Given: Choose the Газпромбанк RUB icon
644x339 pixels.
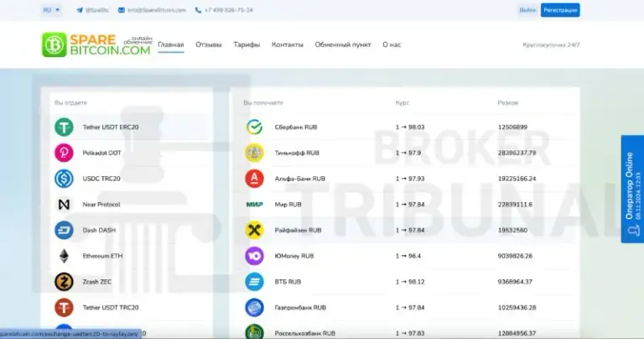Looking at the screenshot, I should tap(255, 308).
